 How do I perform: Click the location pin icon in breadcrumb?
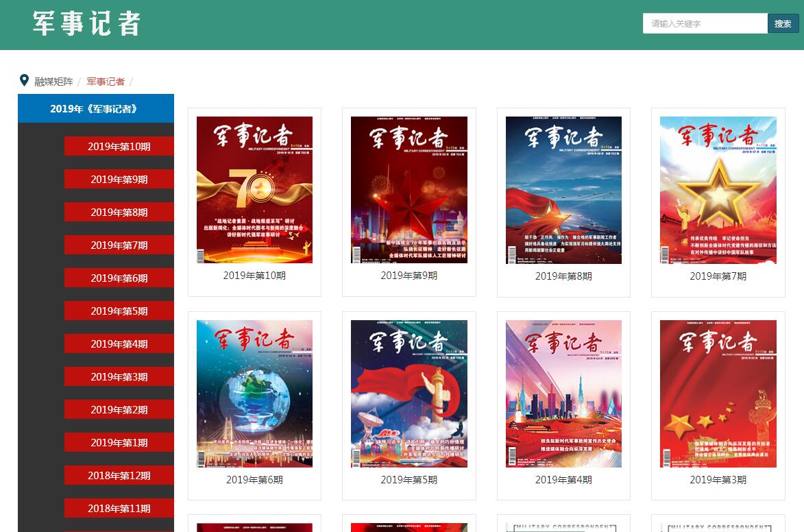25,80
